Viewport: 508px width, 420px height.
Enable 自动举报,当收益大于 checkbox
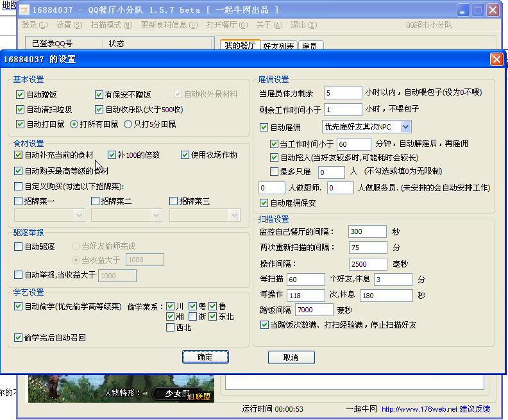click(18, 275)
